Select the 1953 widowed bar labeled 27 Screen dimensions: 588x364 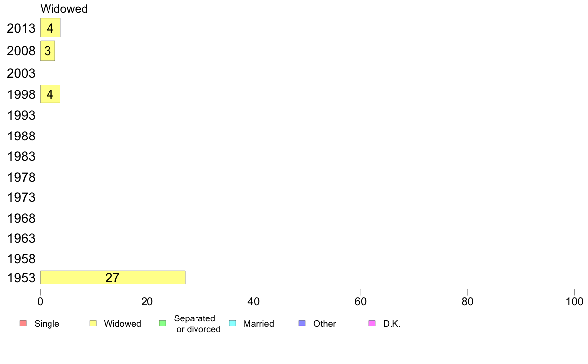pos(112,277)
